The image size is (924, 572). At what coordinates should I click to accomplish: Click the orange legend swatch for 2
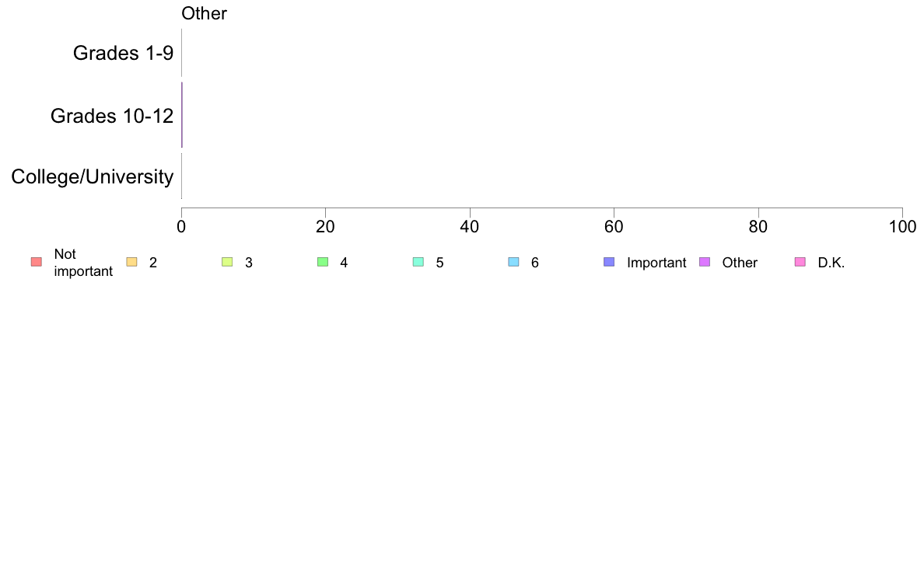(x=132, y=262)
